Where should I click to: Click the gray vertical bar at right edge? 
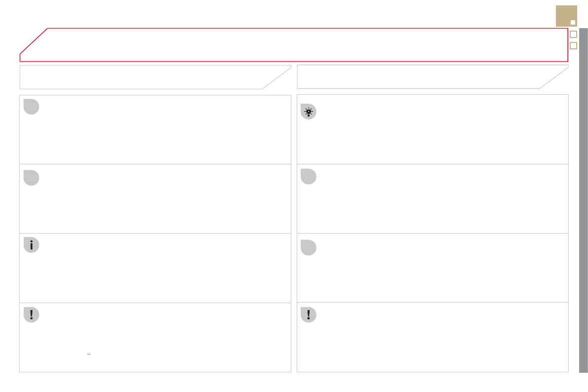[583, 197]
